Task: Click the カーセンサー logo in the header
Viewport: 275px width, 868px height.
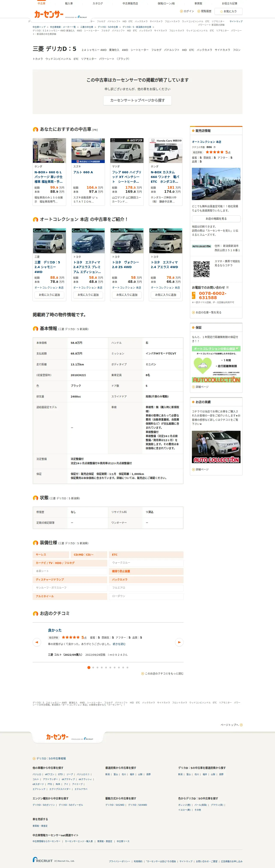Action: click(x=49, y=14)
